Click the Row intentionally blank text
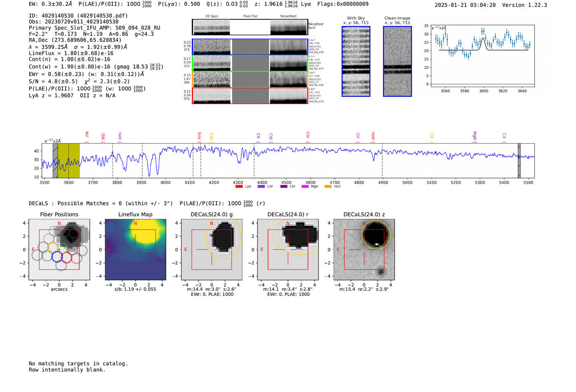 coord(67,370)
